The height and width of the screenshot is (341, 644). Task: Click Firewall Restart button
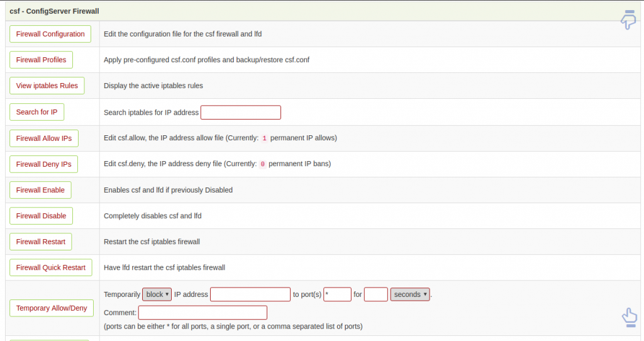tap(41, 242)
